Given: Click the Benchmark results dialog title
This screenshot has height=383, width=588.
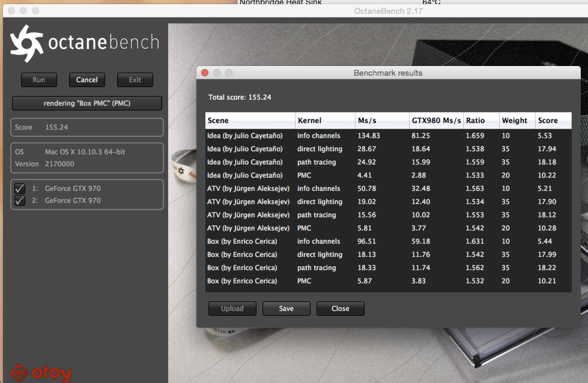Looking at the screenshot, I should tap(388, 73).
